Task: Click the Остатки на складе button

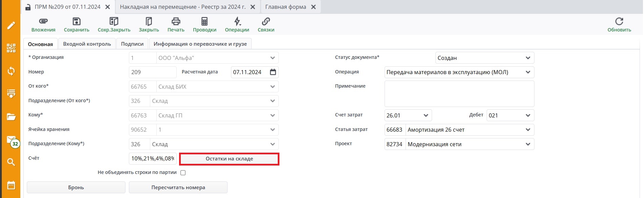Action: click(x=229, y=159)
